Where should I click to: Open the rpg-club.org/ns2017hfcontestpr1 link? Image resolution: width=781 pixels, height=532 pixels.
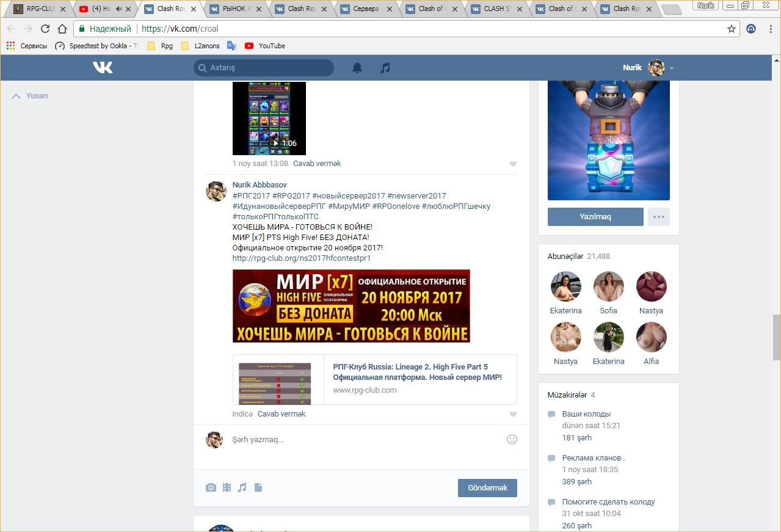pyautogui.click(x=302, y=258)
